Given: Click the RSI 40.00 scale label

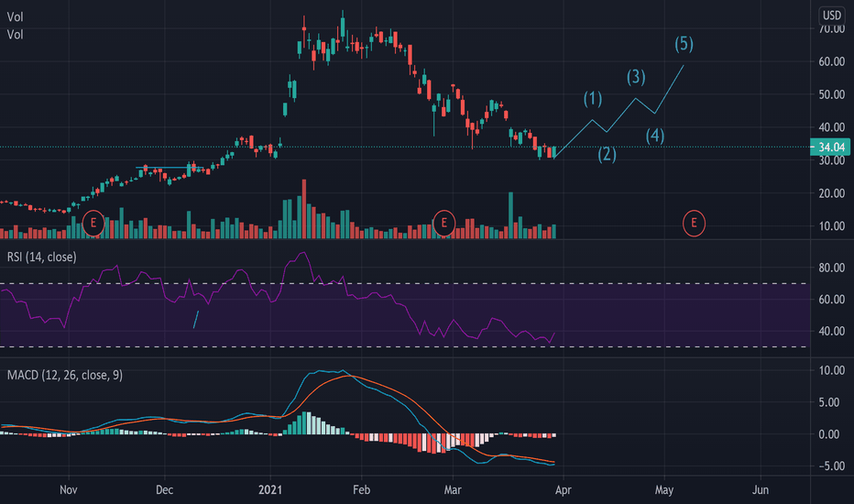Looking at the screenshot, I should pyautogui.click(x=832, y=331).
